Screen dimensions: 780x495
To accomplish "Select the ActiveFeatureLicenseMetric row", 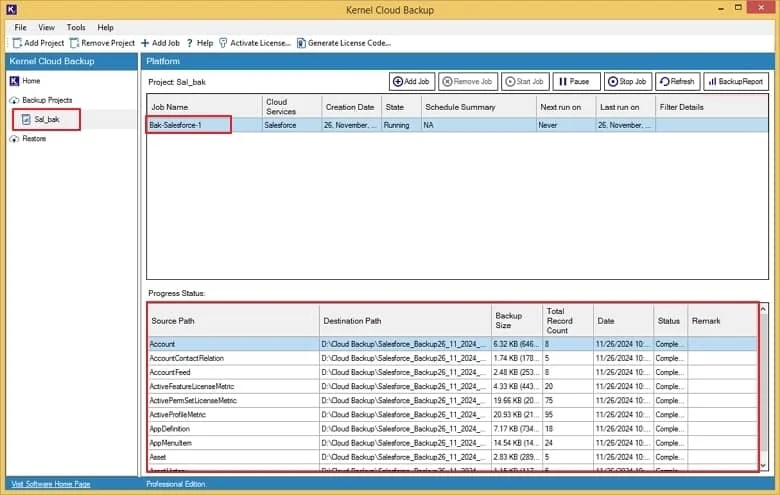I will 453,387.
